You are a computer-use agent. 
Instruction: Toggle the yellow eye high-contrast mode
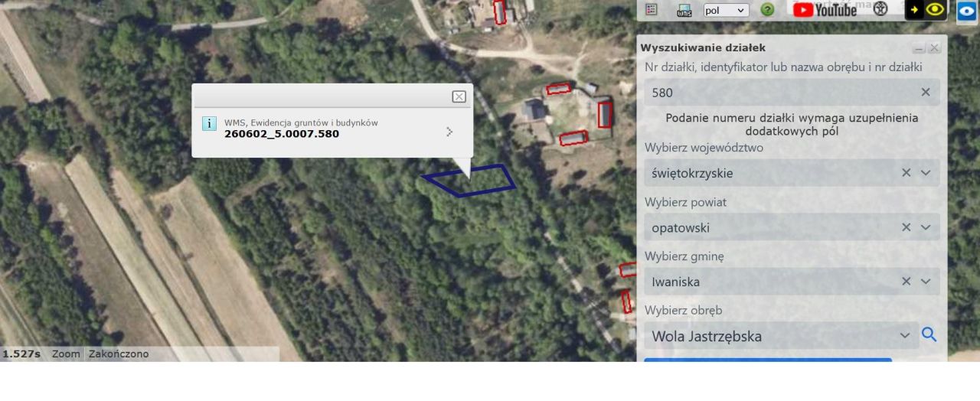coord(935,10)
